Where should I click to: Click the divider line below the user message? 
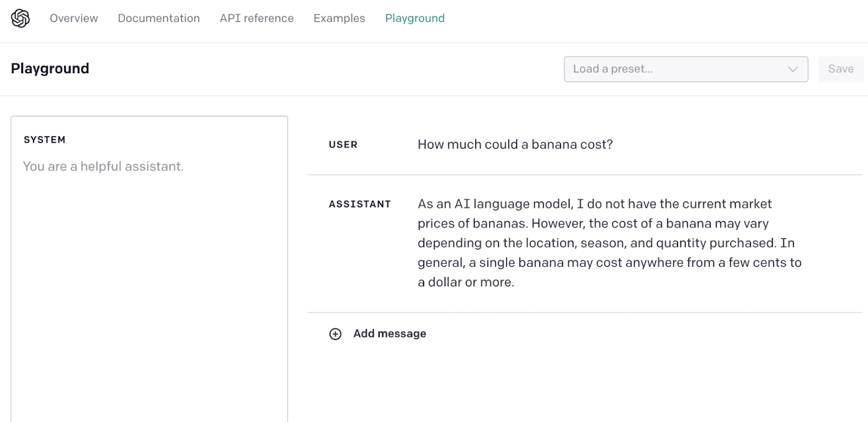pyautogui.click(x=584, y=175)
